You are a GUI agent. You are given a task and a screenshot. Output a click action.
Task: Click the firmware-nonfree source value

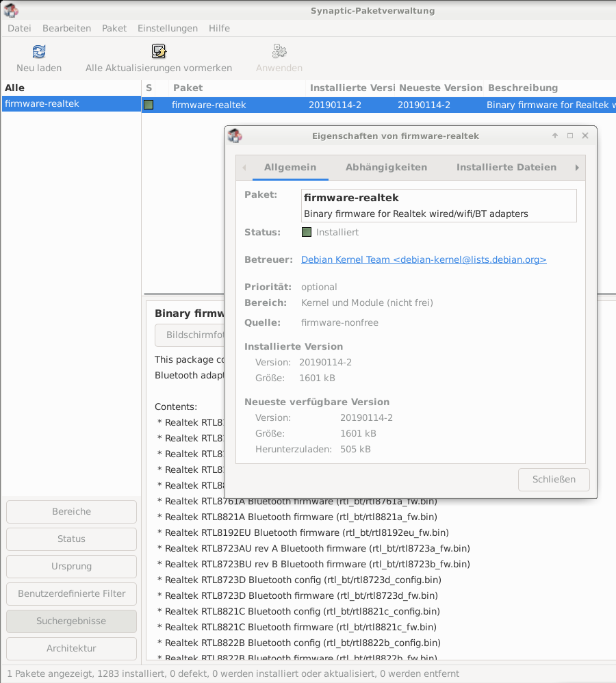[339, 323]
